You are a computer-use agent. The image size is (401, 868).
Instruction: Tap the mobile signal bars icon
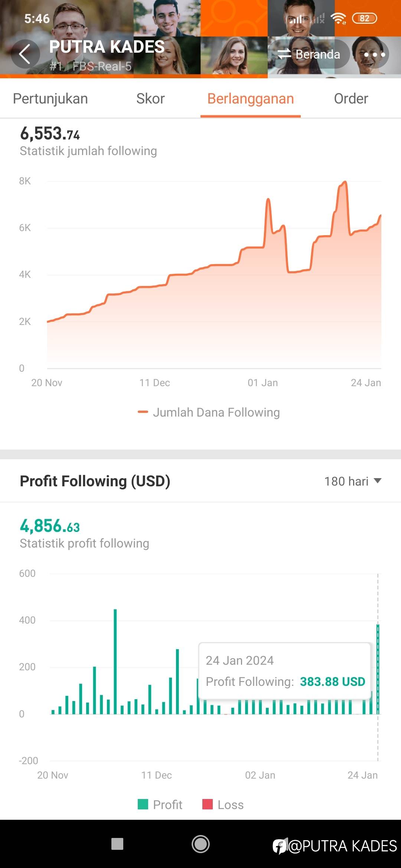[296, 18]
